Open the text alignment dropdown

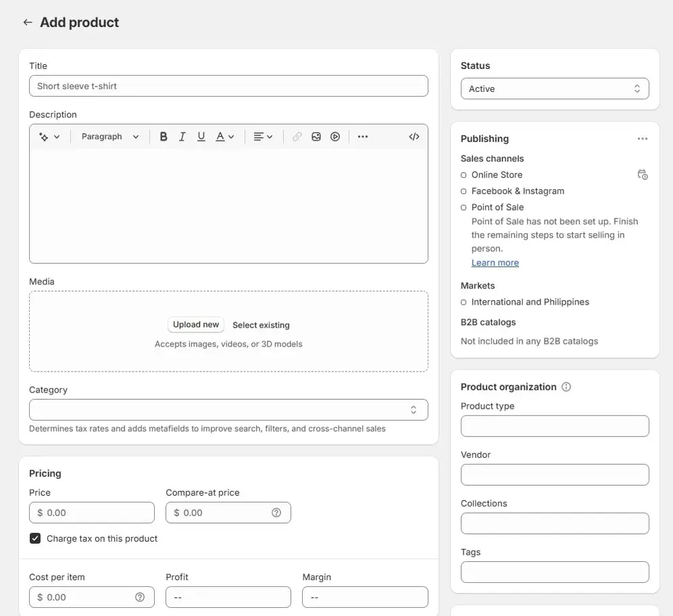pyautogui.click(x=263, y=136)
